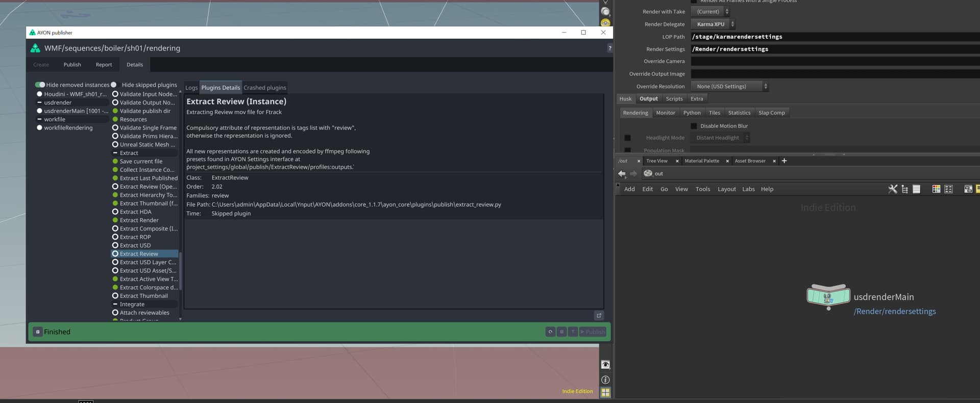Click the AYON publisher help question-mark icon
This screenshot has width=980, height=403.
click(609, 48)
